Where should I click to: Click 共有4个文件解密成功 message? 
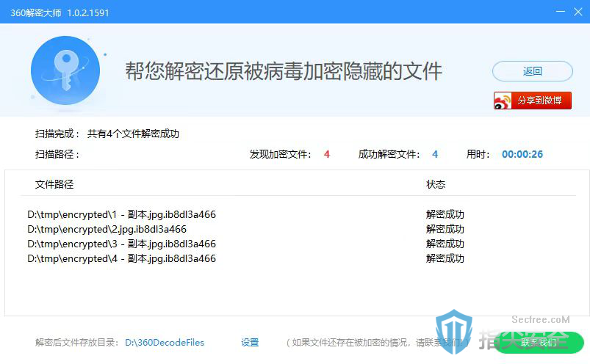[x=133, y=134]
